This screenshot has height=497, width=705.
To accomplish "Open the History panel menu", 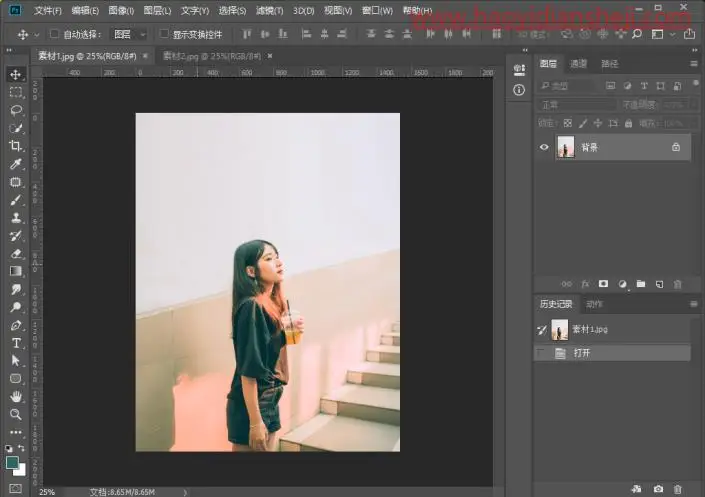I will pos(694,304).
